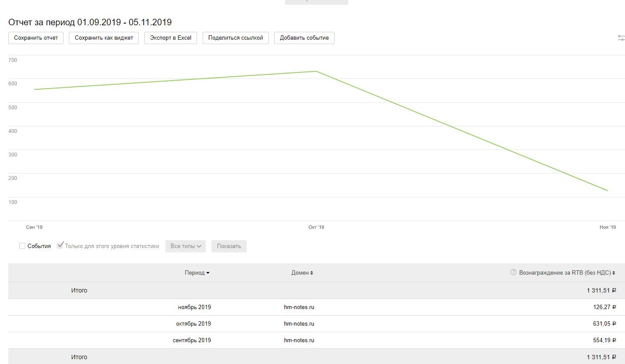
Task: Expand the Все типы dropdown
Action: [x=185, y=246]
